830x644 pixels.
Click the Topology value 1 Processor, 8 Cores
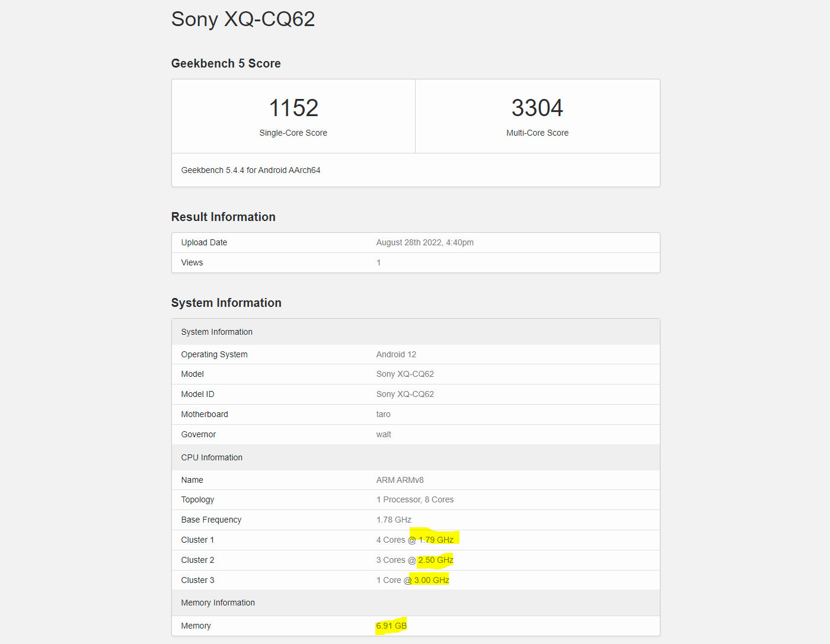414,499
